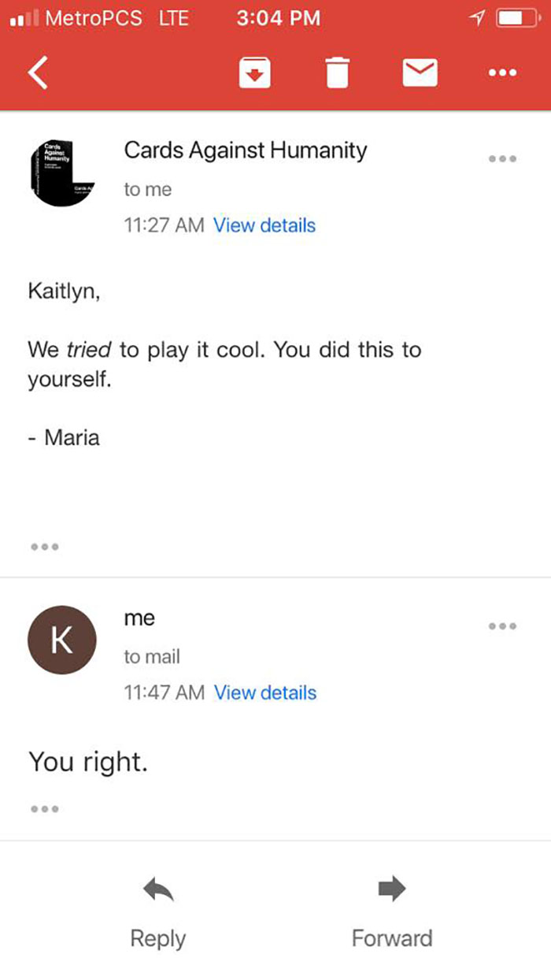
Task: Expand the trimmed content below Maria's signature
Action: 45,547
